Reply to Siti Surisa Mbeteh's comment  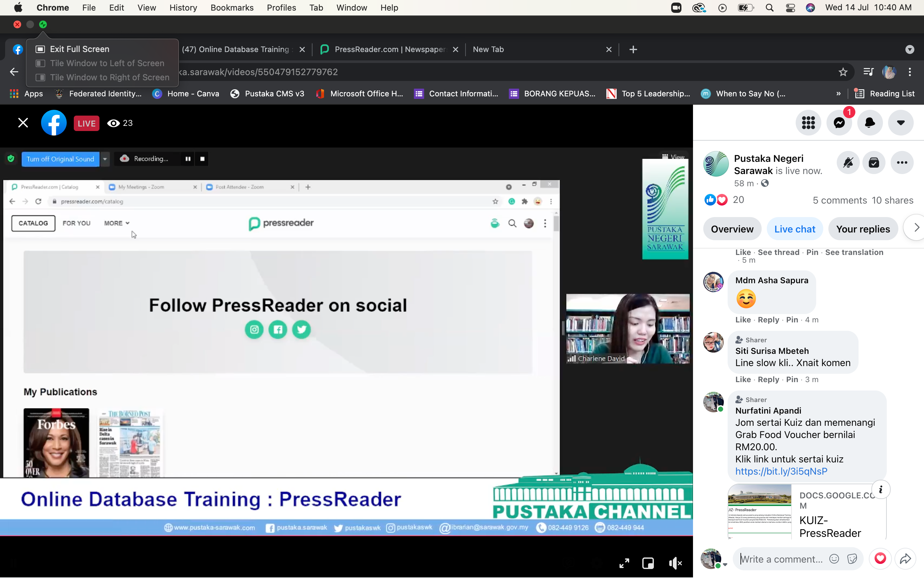[x=768, y=379]
